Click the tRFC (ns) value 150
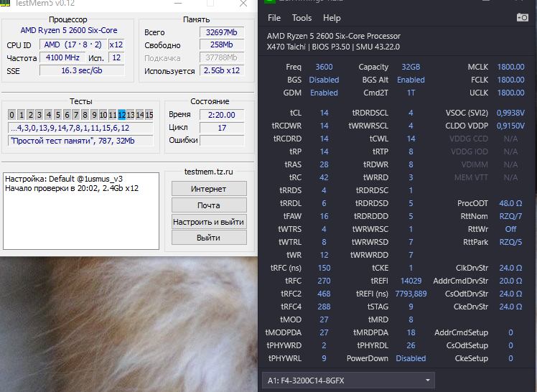537x392 pixels. coord(324,268)
